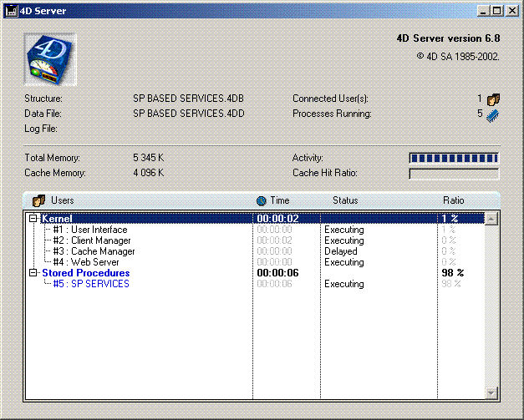
Task: Click the 4D Server logo icon
Action: click(x=49, y=59)
